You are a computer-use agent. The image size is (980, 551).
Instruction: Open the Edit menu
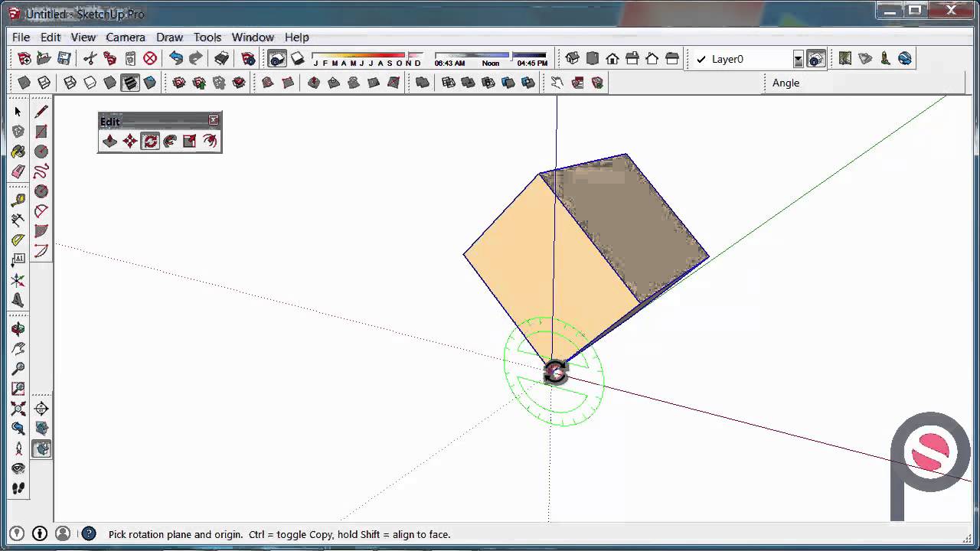[x=51, y=37]
